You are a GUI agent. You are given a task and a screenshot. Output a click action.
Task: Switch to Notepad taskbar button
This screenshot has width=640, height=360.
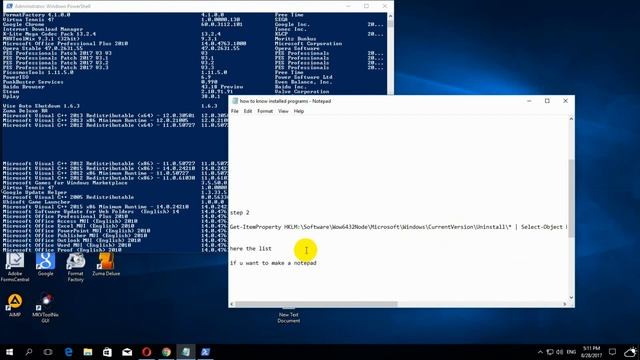click(186, 352)
